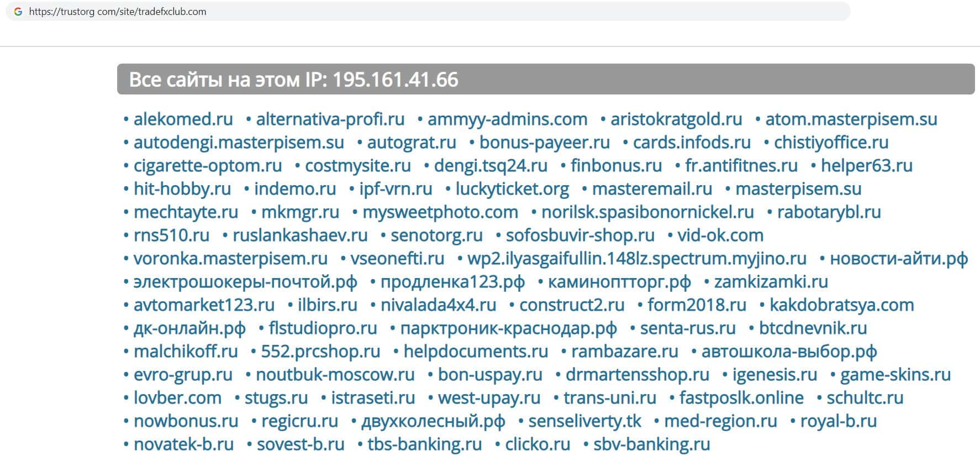Open the sofosbuvir-shop.ru link
The height and width of the screenshot is (471, 980).
coord(579,236)
